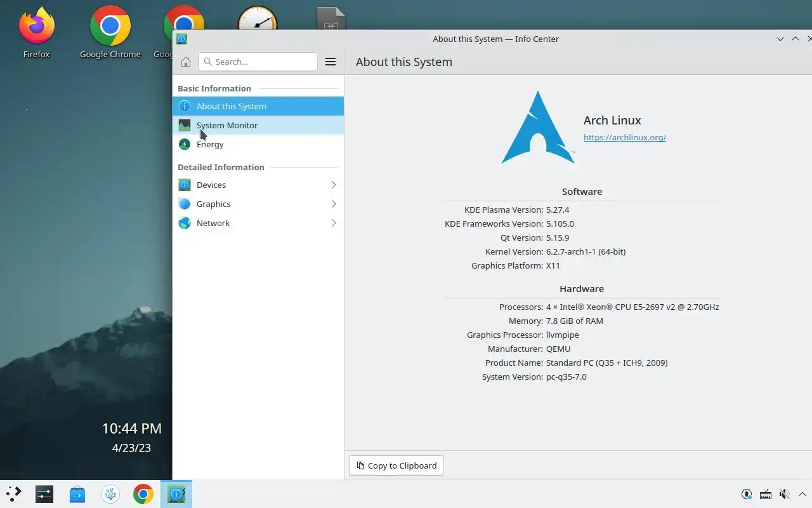Open System Settings from the taskbar
Screen dimensions: 812x508
coord(44,494)
